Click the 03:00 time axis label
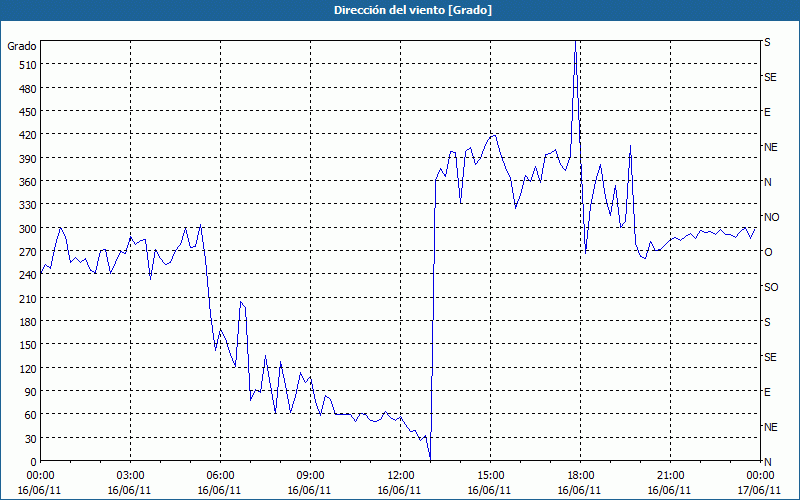The image size is (800, 500). tap(130, 476)
